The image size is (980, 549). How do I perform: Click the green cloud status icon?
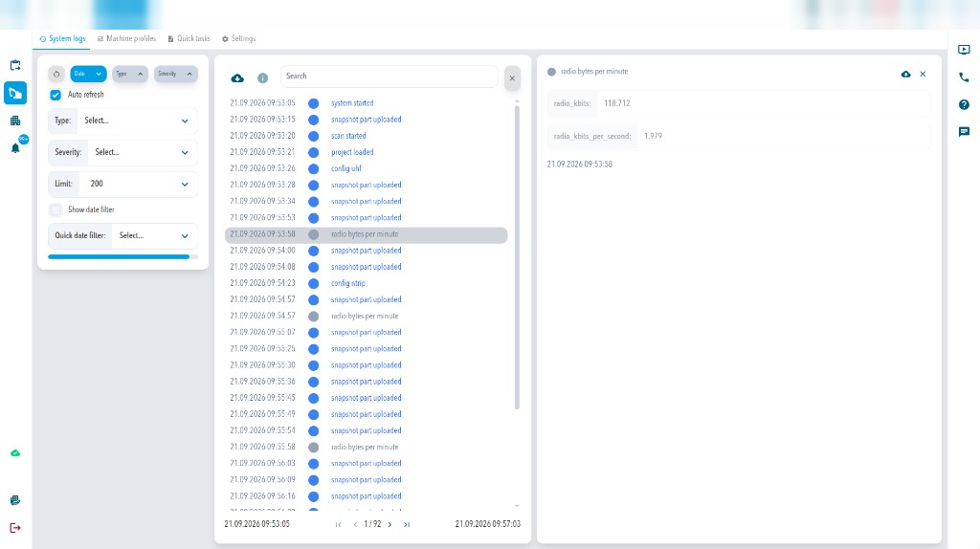coord(15,452)
